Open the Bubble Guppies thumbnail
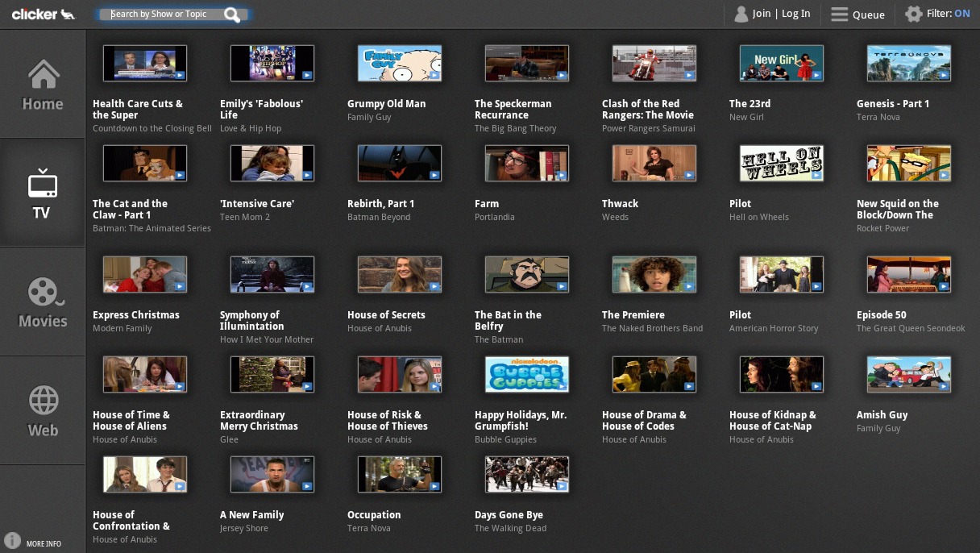The height and width of the screenshot is (553, 980). pyautogui.click(x=527, y=375)
